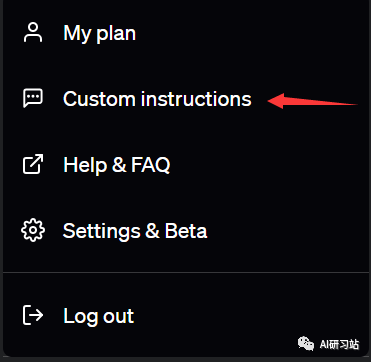
Task: Open Settings & Beta from the menu
Action: coord(185,230)
